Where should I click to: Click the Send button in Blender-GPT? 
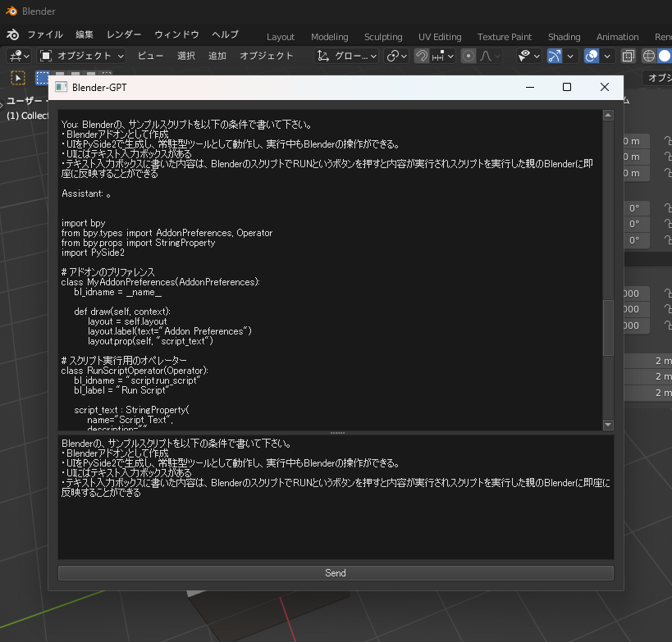[x=336, y=573]
